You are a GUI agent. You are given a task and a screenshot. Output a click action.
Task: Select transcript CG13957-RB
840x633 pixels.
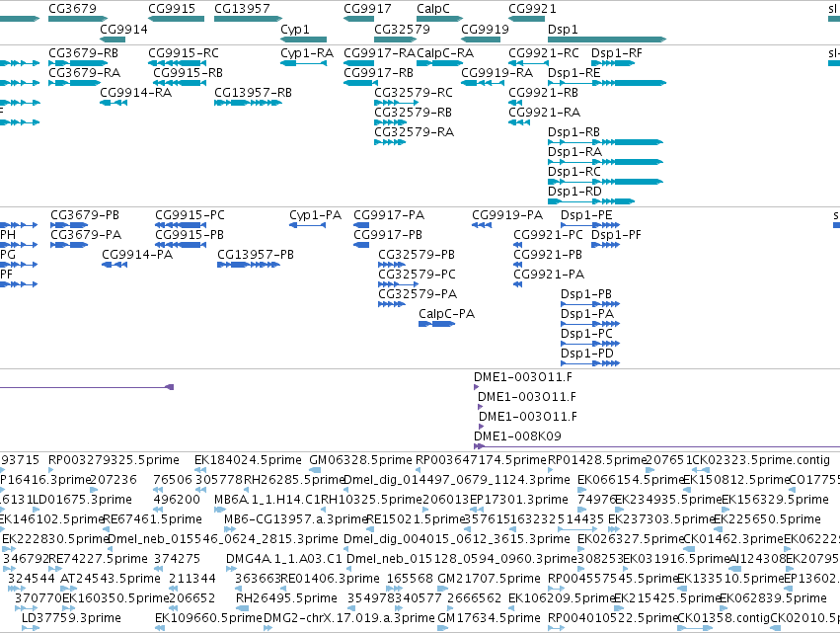click(x=253, y=93)
